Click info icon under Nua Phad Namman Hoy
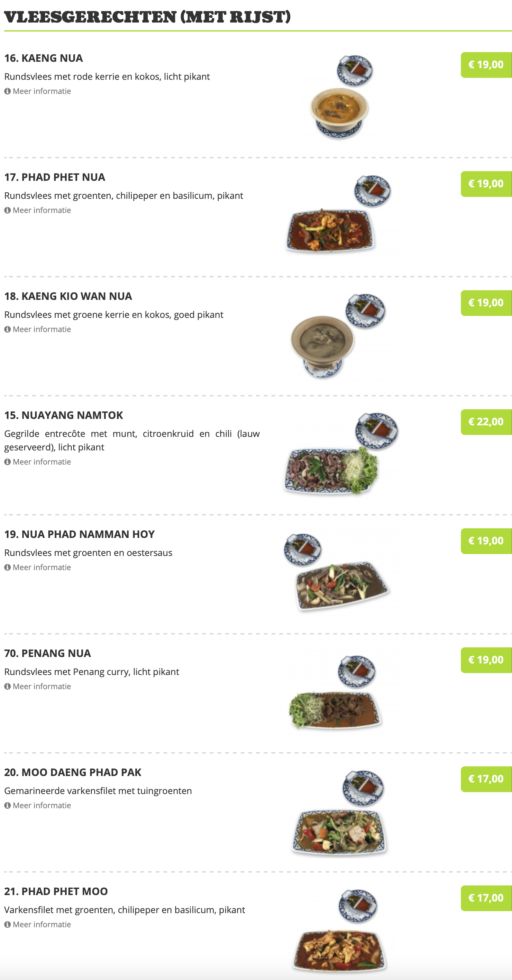This screenshot has height=980, width=512. point(7,568)
